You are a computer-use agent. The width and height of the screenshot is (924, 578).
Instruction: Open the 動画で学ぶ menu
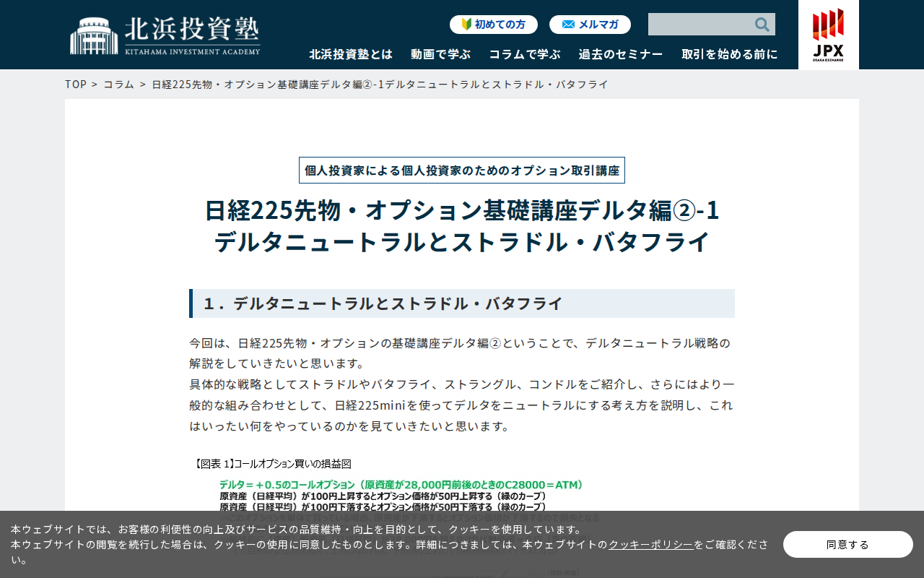[440, 54]
